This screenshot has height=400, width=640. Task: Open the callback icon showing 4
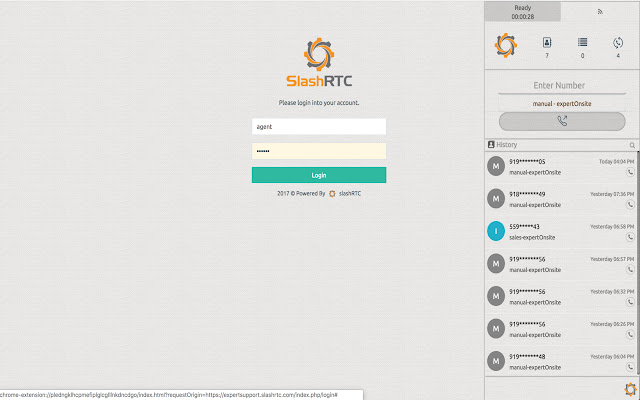(x=618, y=42)
